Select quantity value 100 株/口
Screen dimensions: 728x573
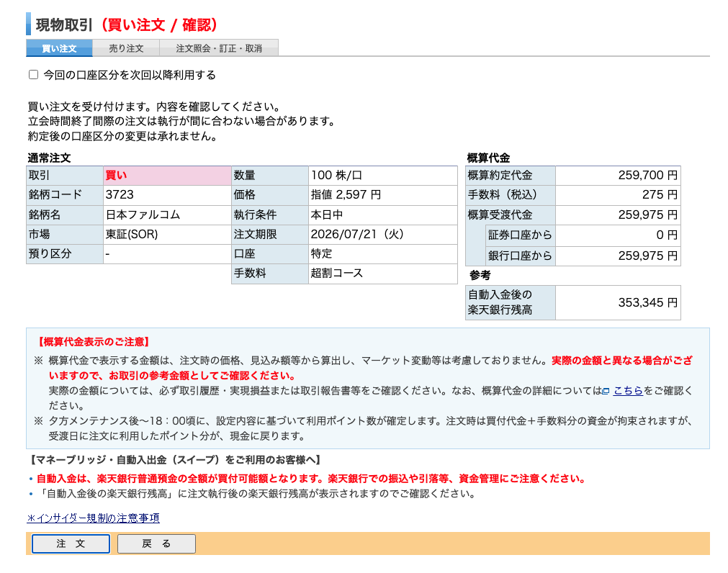click(x=336, y=175)
